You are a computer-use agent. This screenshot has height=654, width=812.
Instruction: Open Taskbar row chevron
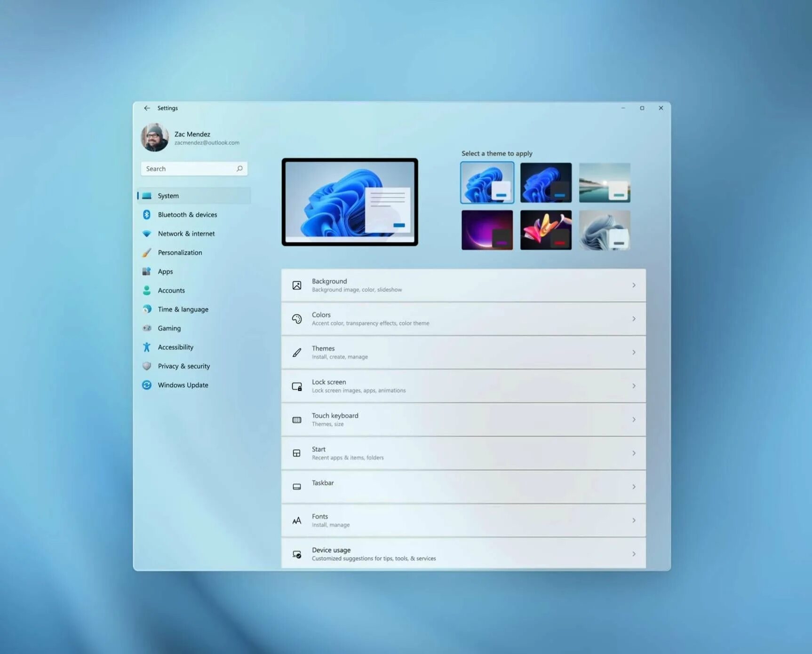[634, 487]
